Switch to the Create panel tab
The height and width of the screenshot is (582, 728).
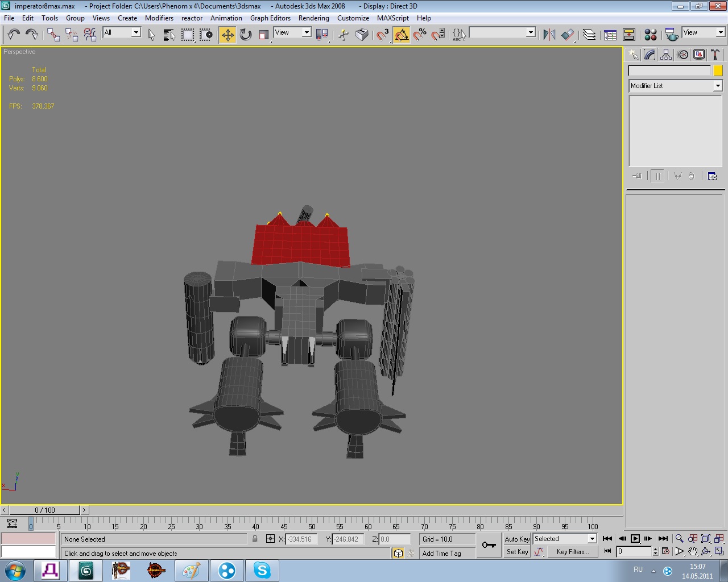(633, 55)
